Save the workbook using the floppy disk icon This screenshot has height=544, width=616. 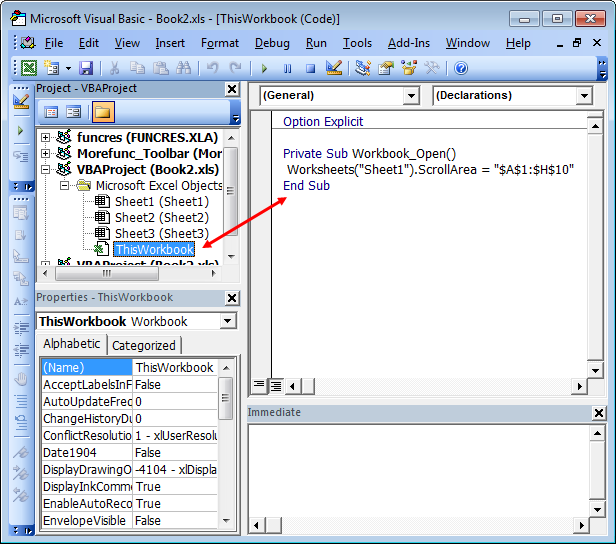(86, 68)
